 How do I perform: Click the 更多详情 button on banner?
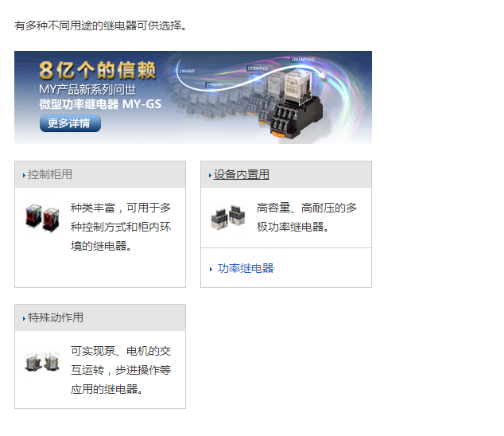click(x=70, y=123)
